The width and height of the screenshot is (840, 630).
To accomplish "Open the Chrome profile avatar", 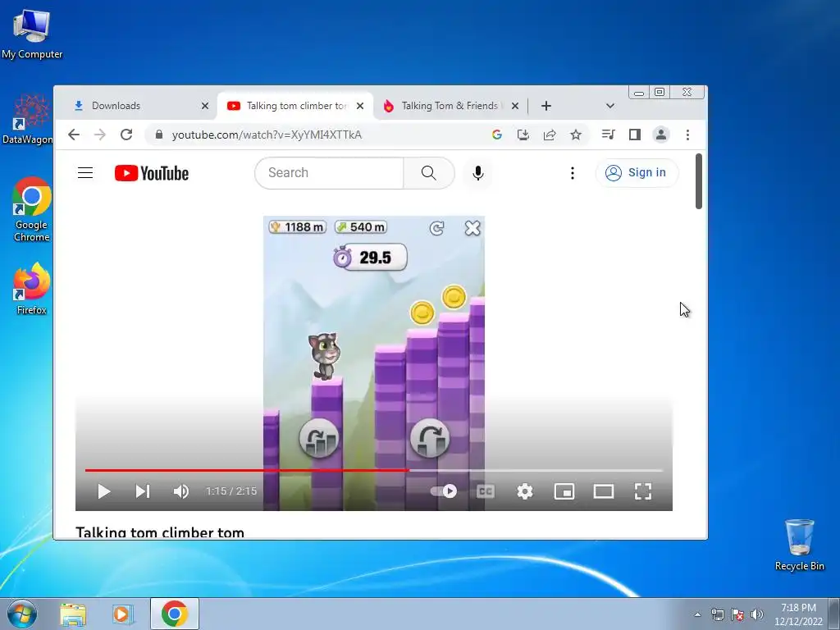I will 661,135.
